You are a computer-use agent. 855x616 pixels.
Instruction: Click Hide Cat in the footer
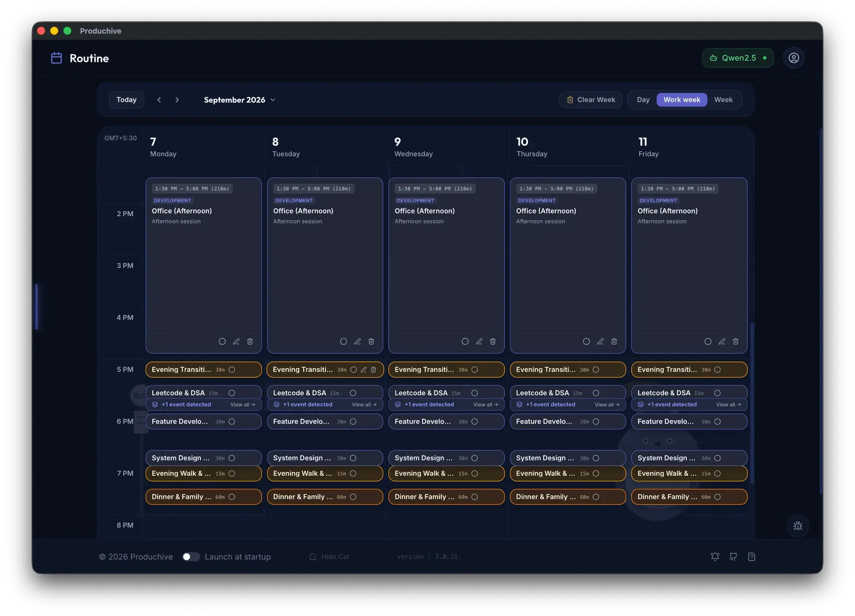[330, 556]
